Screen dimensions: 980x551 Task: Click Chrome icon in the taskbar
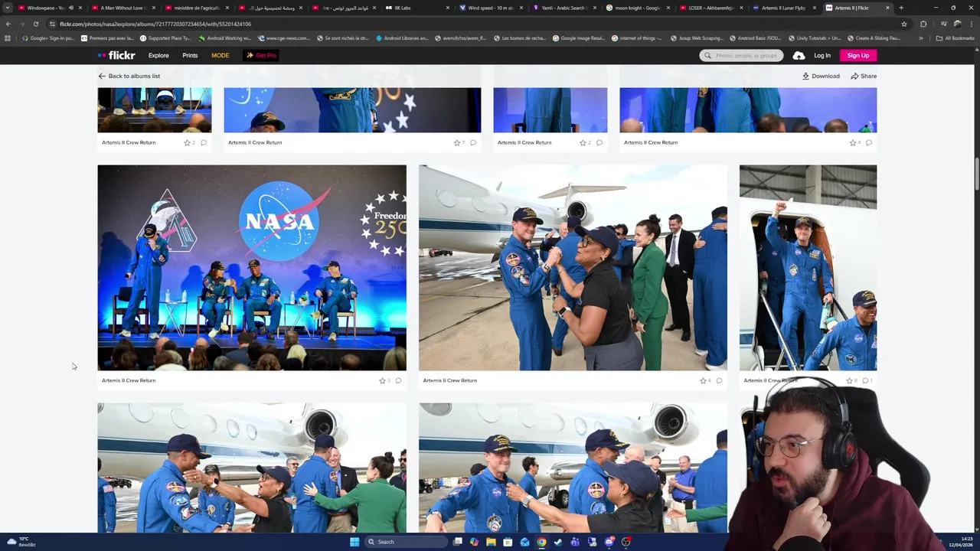541,542
